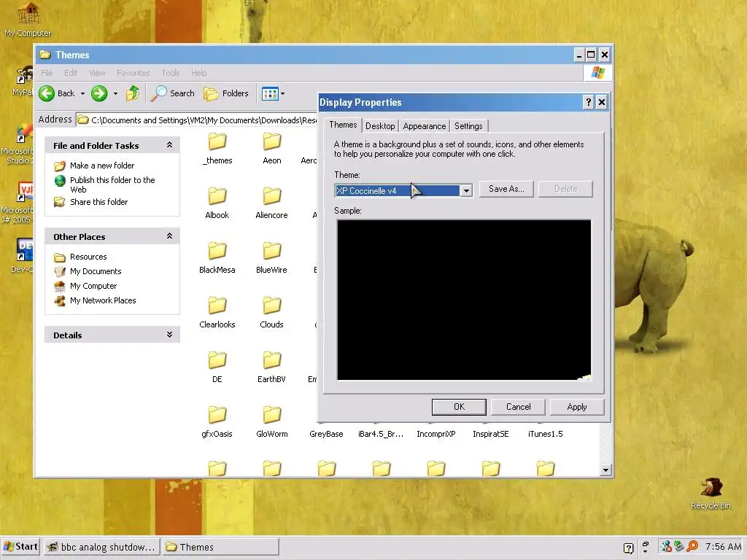
Task: Select the BlueWire folder icon
Action: point(272,251)
